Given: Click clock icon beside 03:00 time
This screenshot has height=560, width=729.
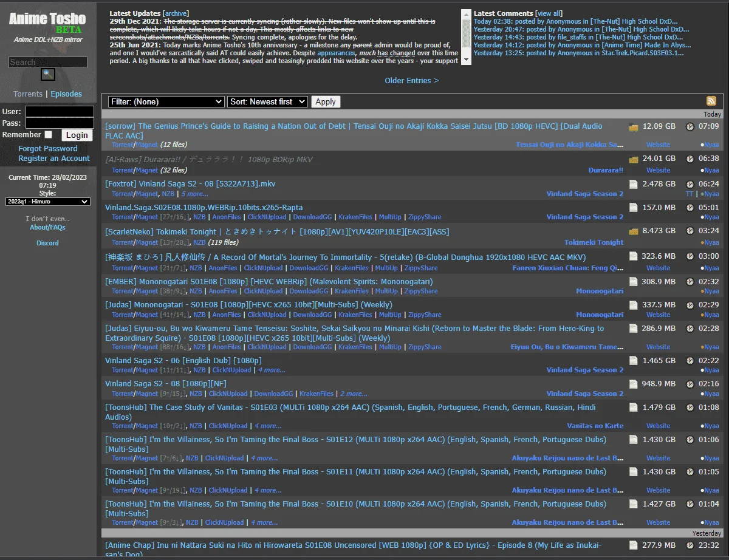Looking at the screenshot, I should (690, 256).
